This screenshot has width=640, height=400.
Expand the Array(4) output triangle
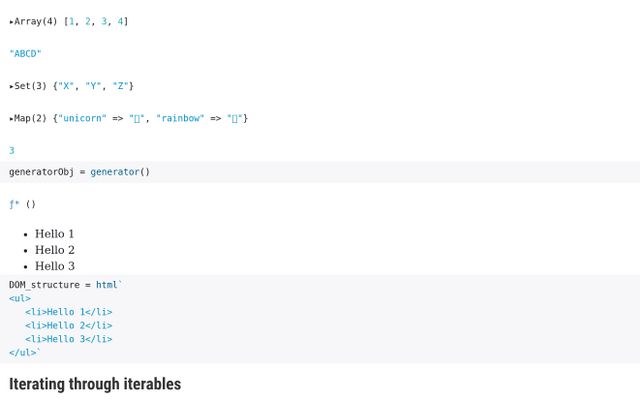11,22
